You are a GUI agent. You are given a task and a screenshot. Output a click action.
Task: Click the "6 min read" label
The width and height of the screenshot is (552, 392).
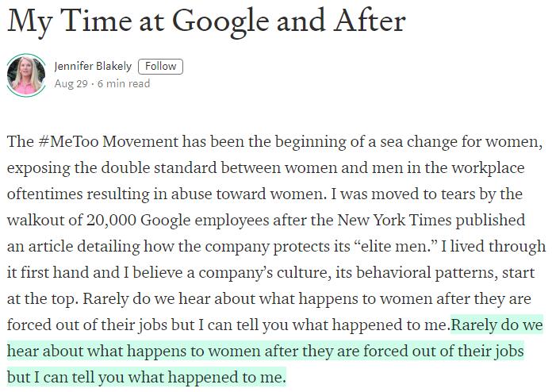point(124,83)
